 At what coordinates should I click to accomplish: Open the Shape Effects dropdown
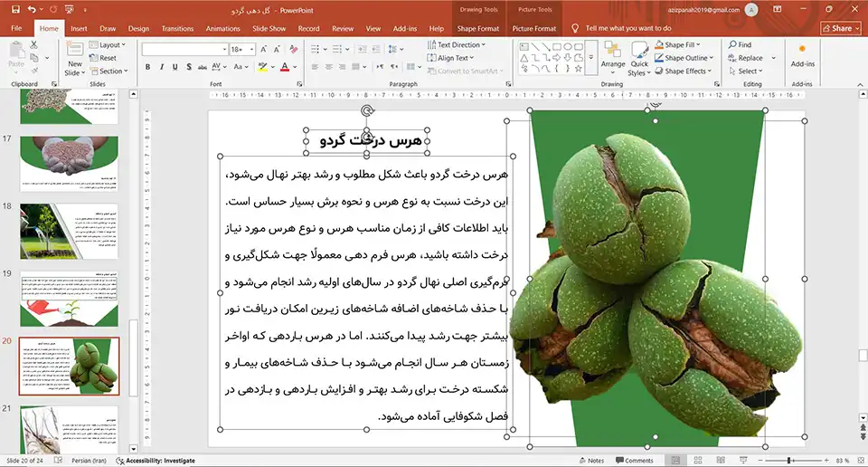pyautogui.click(x=684, y=71)
